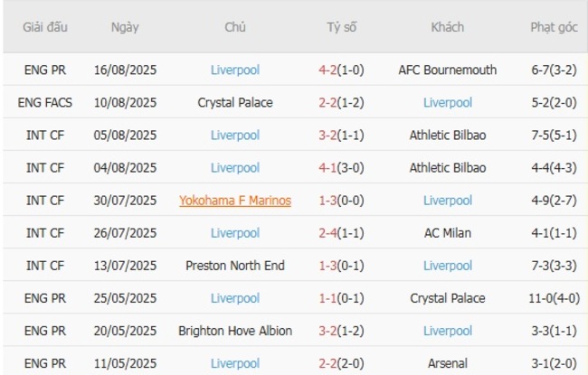Click the Yokohama F Marinos team link
Image resolution: width=588 pixels, height=375 pixels.
[235, 200]
